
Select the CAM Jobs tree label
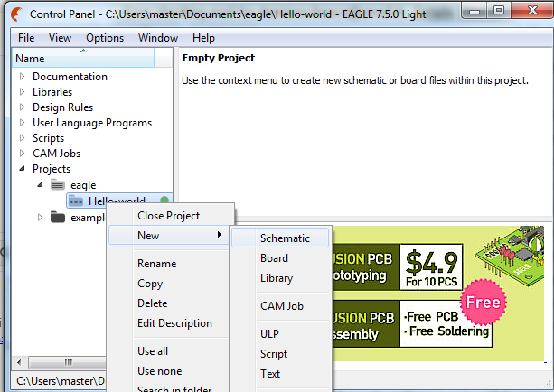pos(57,154)
